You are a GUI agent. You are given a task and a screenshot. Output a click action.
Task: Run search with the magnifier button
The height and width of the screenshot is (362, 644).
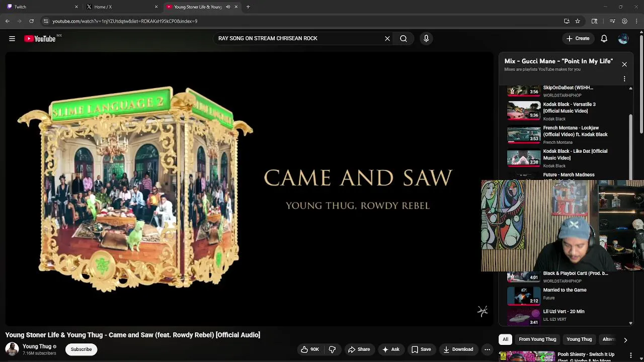coord(404,38)
